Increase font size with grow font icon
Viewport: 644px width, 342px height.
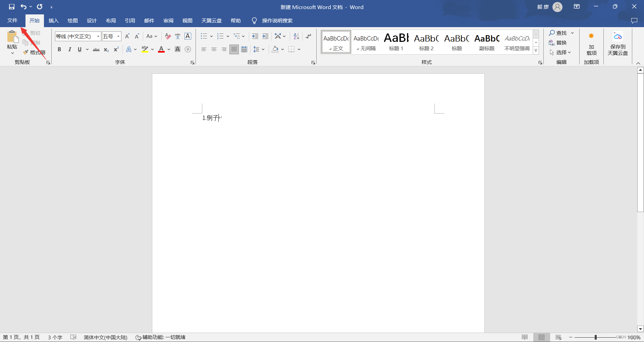click(x=127, y=36)
